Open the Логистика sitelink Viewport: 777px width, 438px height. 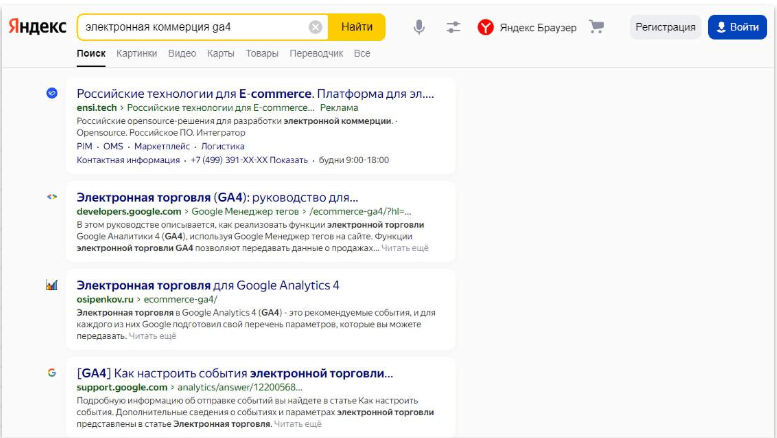[x=222, y=146]
